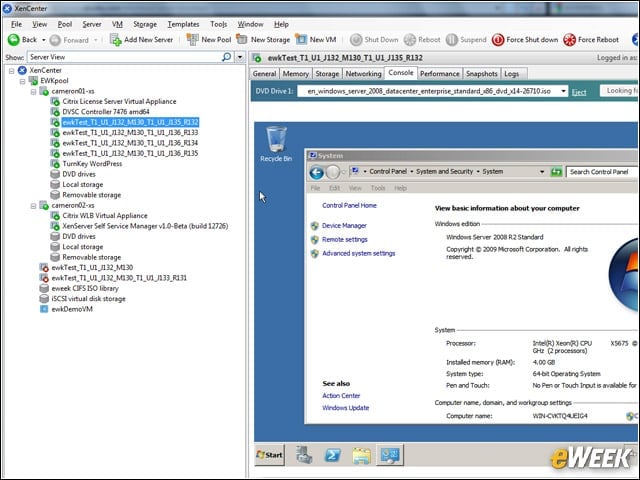The image size is (640, 480).
Task: Open Remote settings link
Action: [344, 239]
